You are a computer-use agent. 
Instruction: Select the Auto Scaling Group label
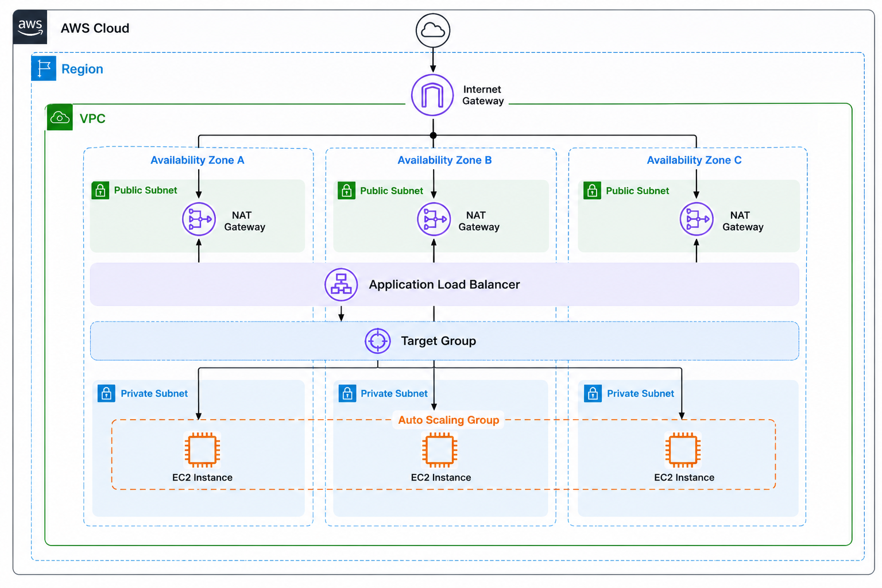(x=448, y=420)
